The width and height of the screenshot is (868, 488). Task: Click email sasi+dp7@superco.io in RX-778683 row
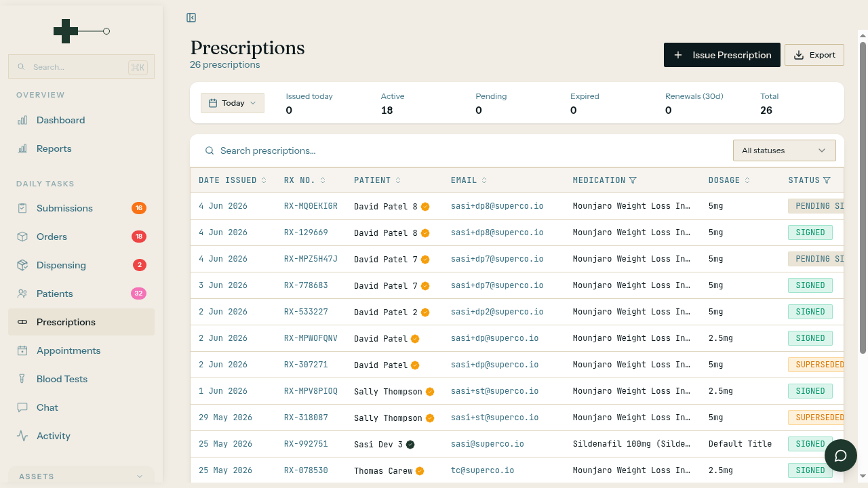coord(497,285)
